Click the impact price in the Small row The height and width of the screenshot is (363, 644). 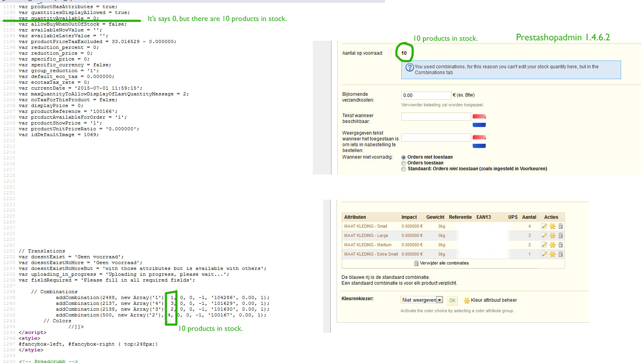click(x=412, y=226)
